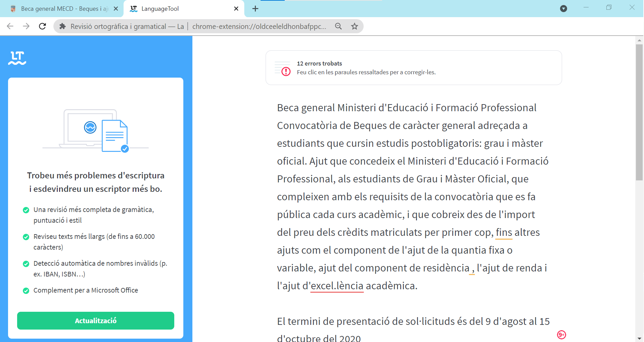Bookmark this page with star icon
644x342 pixels.
(x=354, y=26)
